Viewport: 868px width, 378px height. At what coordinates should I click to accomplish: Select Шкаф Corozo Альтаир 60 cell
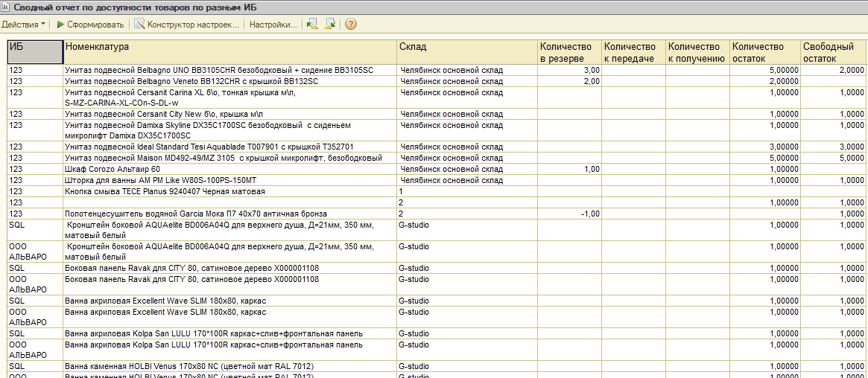pos(230,169)
